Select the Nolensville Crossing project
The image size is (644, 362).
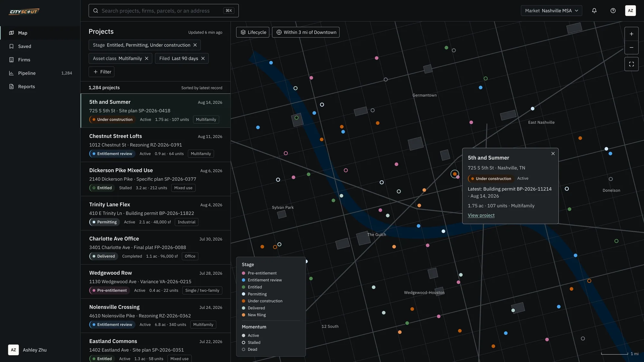click(156, 316)
